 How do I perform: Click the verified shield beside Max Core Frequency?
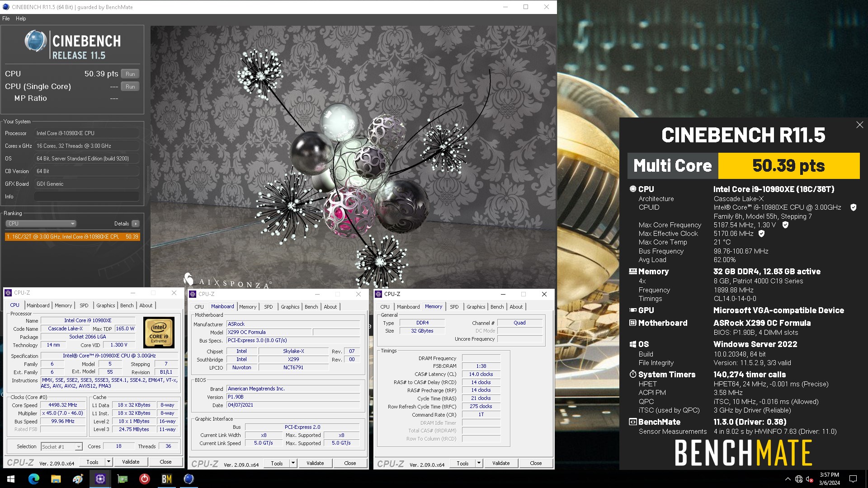785,225
